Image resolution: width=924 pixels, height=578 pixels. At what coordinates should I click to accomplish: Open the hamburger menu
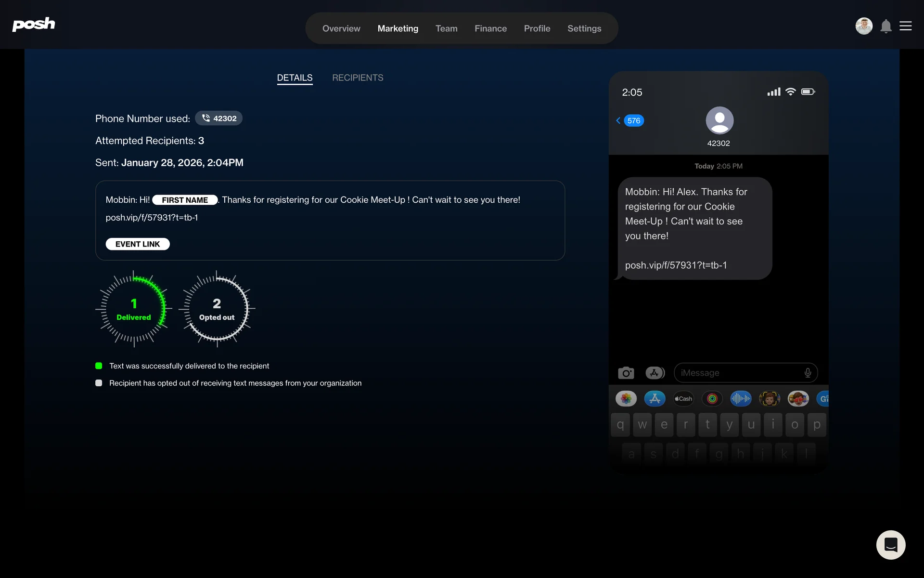906,26
